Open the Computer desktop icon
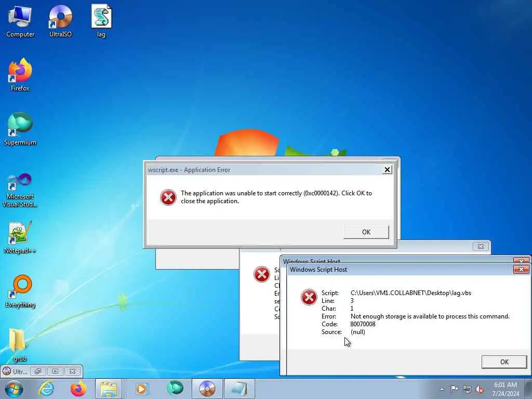Screen dimensions: 532x399 point(20,21)
